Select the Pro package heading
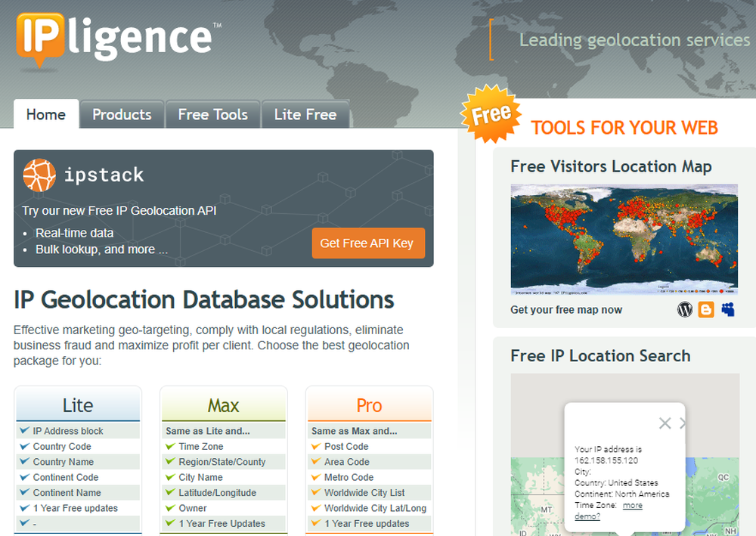Image resolution: width=756 pixels, height=536 pixels. [x=370, y=405]
